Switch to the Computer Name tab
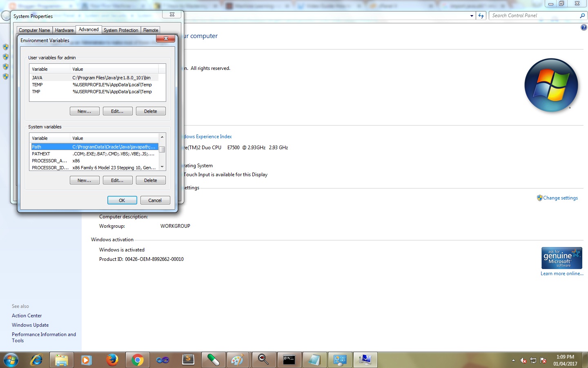Image resolution: width=588 pixels, height=368 pixels. (34, 30)
